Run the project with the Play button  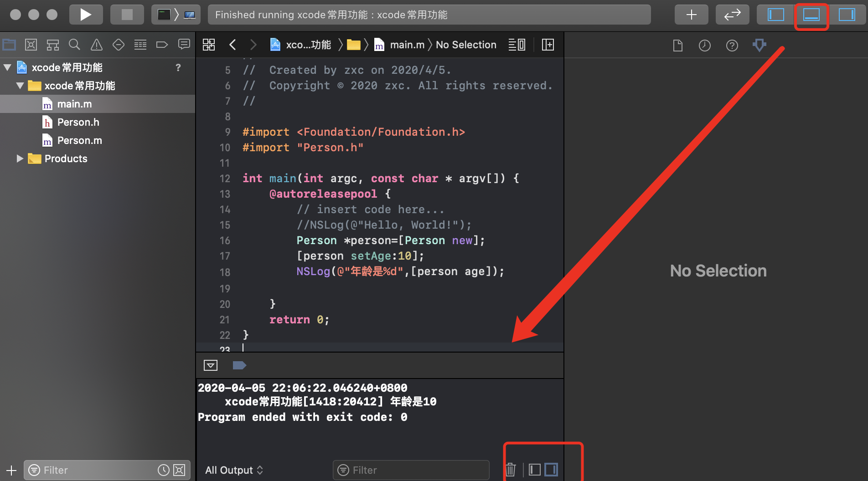pos(86,15)
